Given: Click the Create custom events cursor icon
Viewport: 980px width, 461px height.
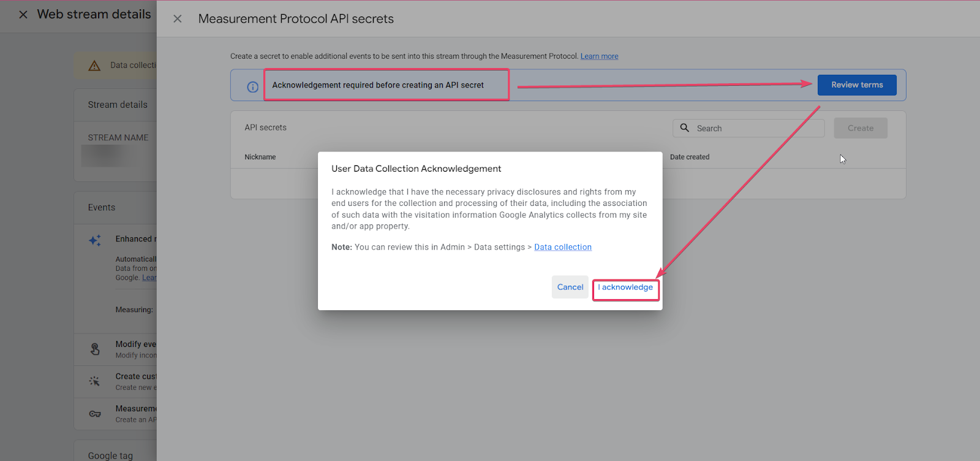Looking at the screenshot, I should [94, 381].
